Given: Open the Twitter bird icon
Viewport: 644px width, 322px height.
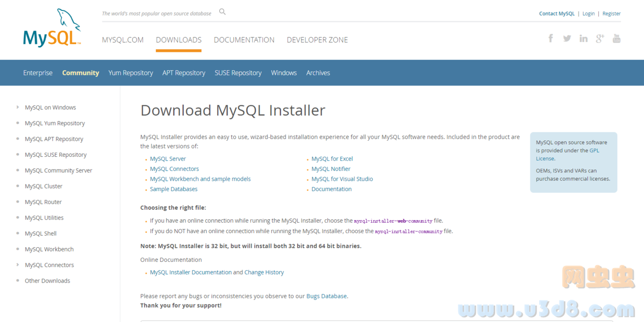Looking at the screenshot, I should pyautogui.click(x=567, y=38).
